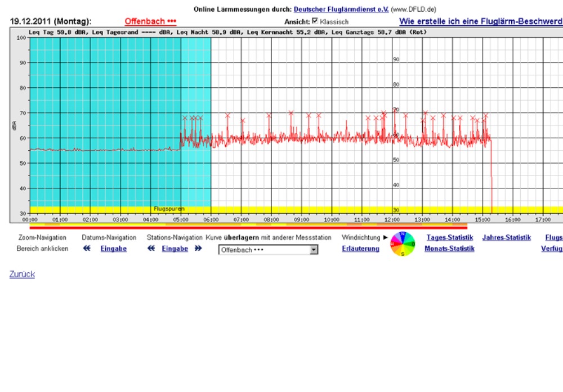
Task: Click the Leq Tag 59,8 dBA readout
Action: [x=58, y=32]
